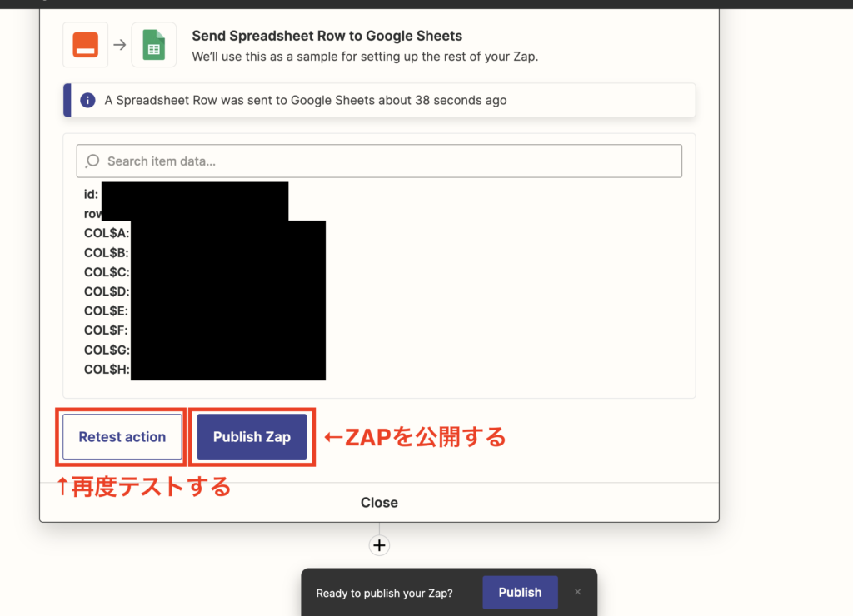Click the 'We'll use this as a sample' subtitle
Viewport: 853px width, 616px height.
click(365, 57)
